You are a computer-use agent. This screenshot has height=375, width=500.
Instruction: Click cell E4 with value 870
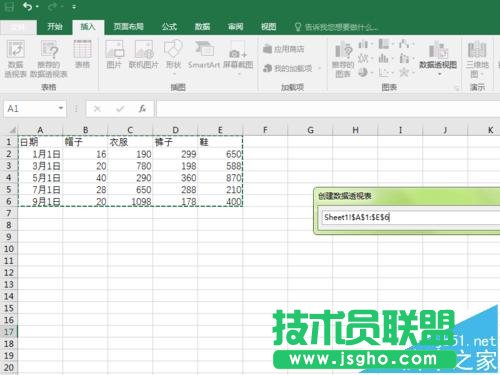point(220,178)
